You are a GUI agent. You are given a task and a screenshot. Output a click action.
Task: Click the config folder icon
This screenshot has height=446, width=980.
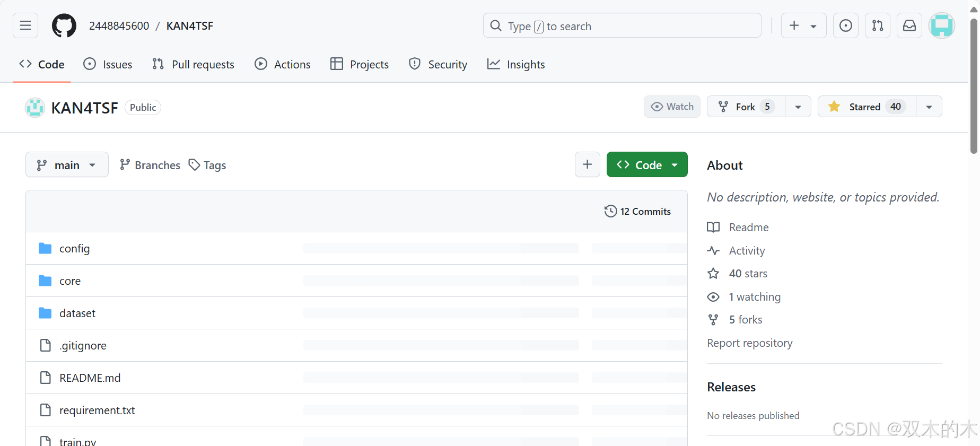45,248
